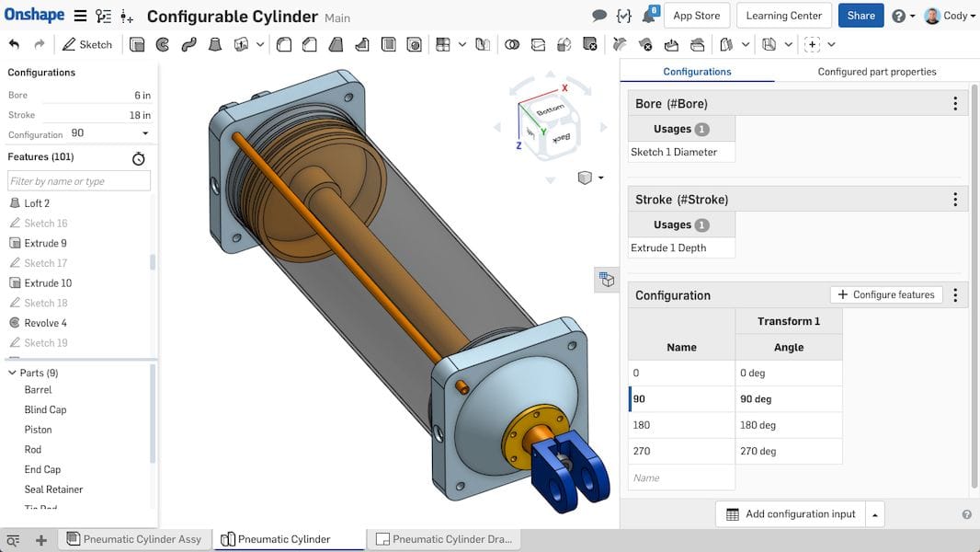The height and width of the screenshot is (552, 980).
Task: Click the Undo arrow
Action: pos(14,44)
